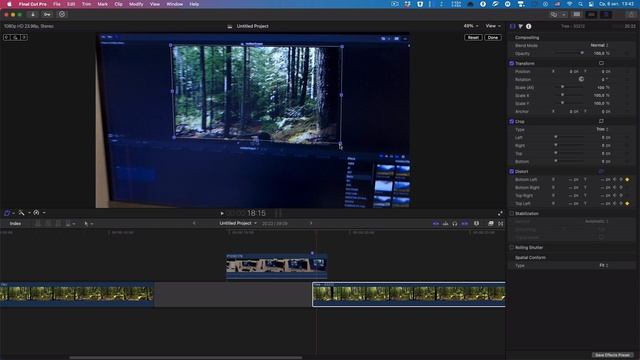This screenshot has height=360, width=640.
Task: Click the Wi-Fi icon in menu bar
Action: (x=569, y=4)
